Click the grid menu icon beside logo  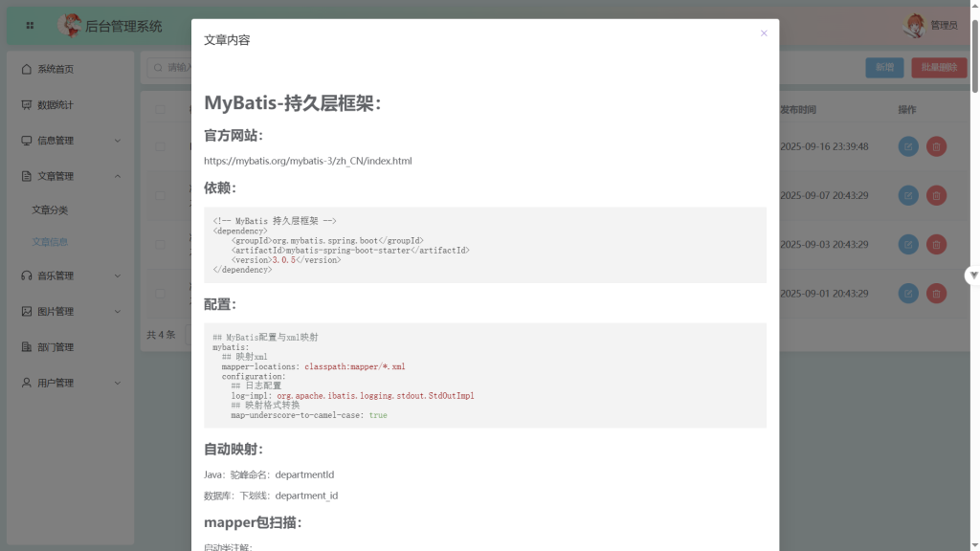[30, 26]
